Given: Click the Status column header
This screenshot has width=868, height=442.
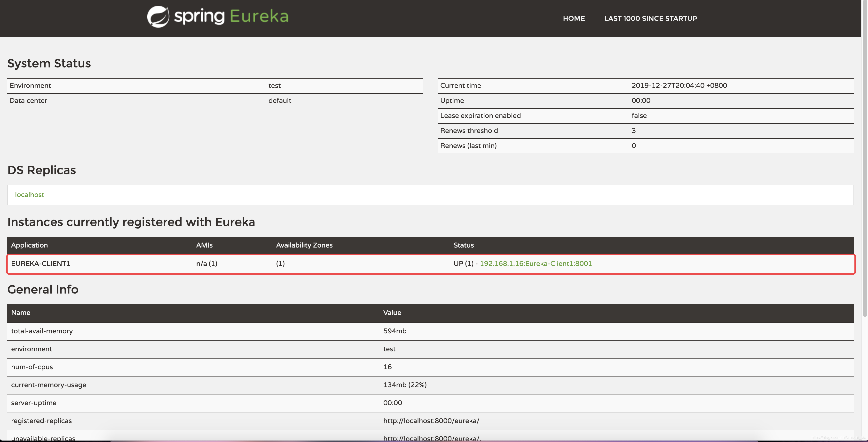Looking at the screenshot, I should 463,245.
